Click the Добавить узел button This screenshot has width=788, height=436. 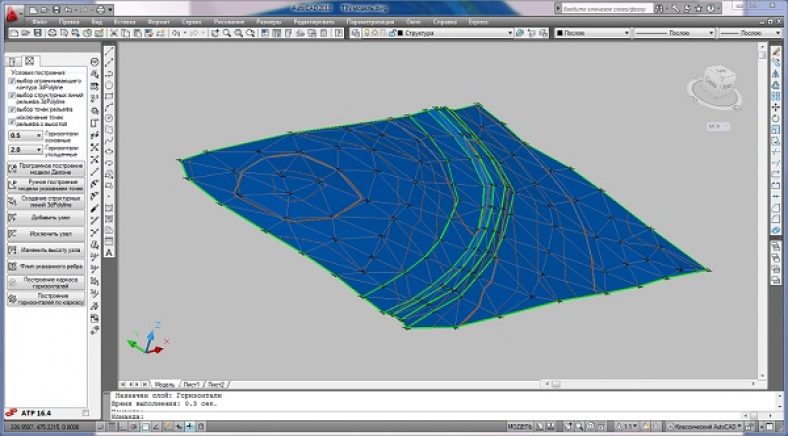pos(50,217)
